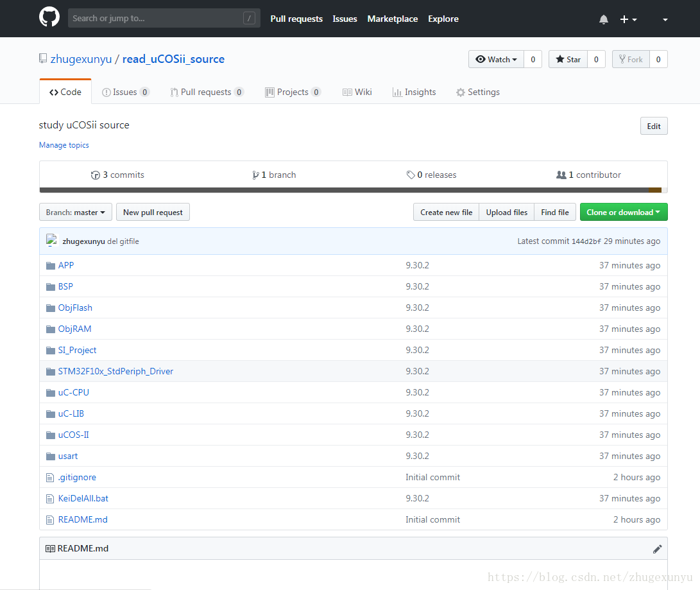700x590 pixels.
Task: Click the folder icon for uCOS-II
Action: (51, 435)
